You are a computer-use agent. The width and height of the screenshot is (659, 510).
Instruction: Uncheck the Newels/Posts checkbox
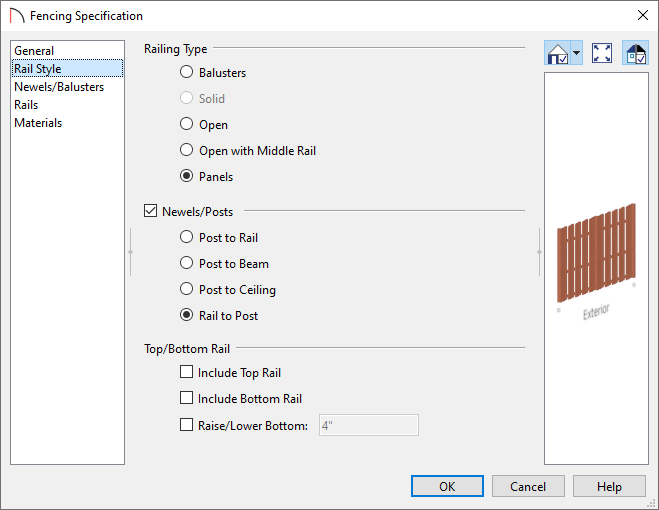[x=150, y=211]
